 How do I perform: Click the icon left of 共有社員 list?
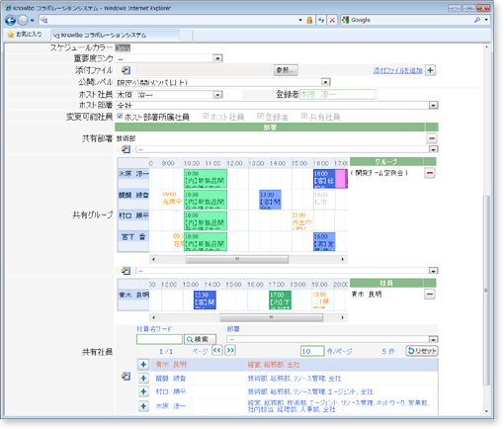point(126,376)
